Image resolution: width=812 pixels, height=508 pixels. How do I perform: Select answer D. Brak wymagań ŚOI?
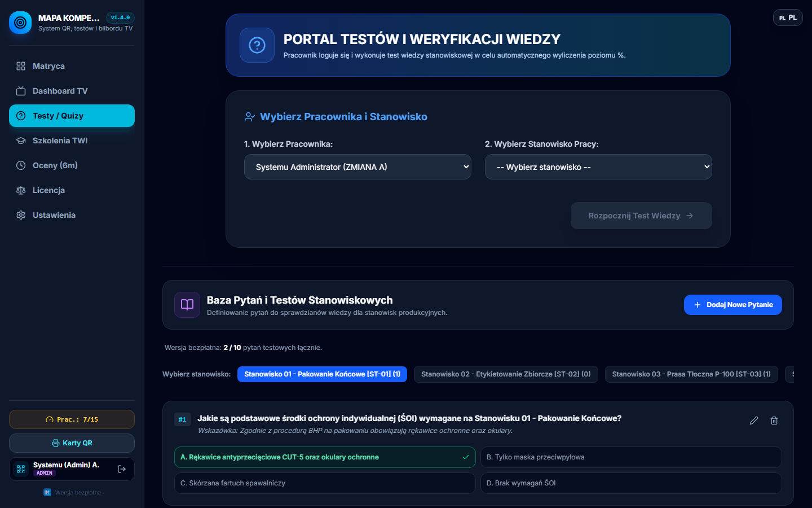631,483
